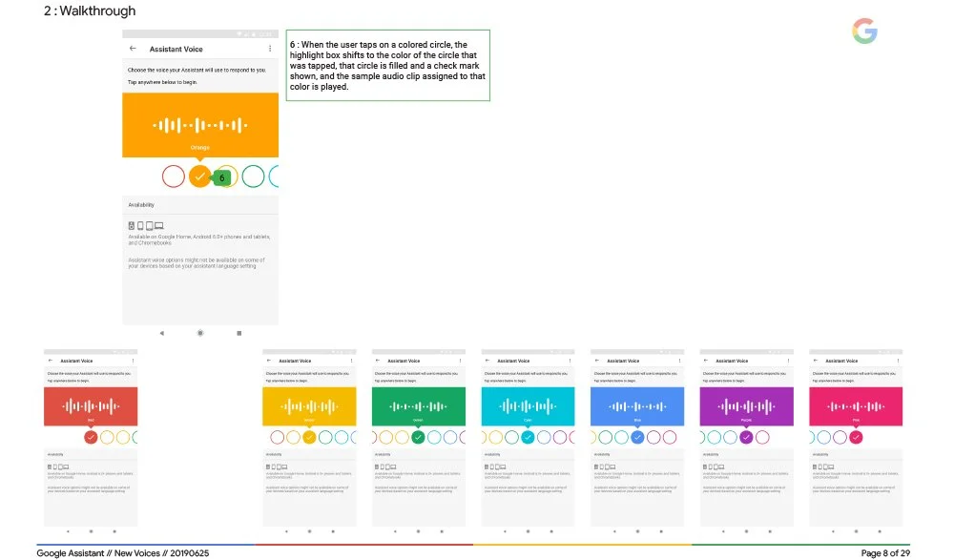Image resolution: width=954 pixels, height=560 pixels.
Task: Click the 'Tap anywhere below to begin' text in orange mockup
Action: [x=162, y=81]
